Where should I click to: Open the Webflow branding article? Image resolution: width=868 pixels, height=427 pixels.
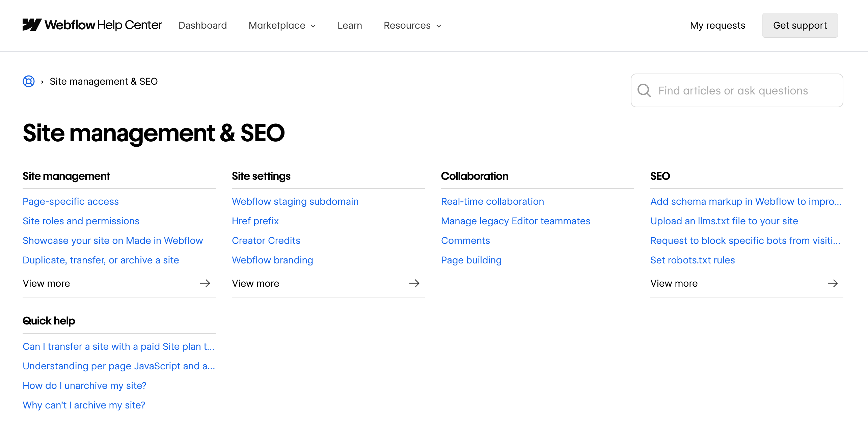click(x=272, y=260)
